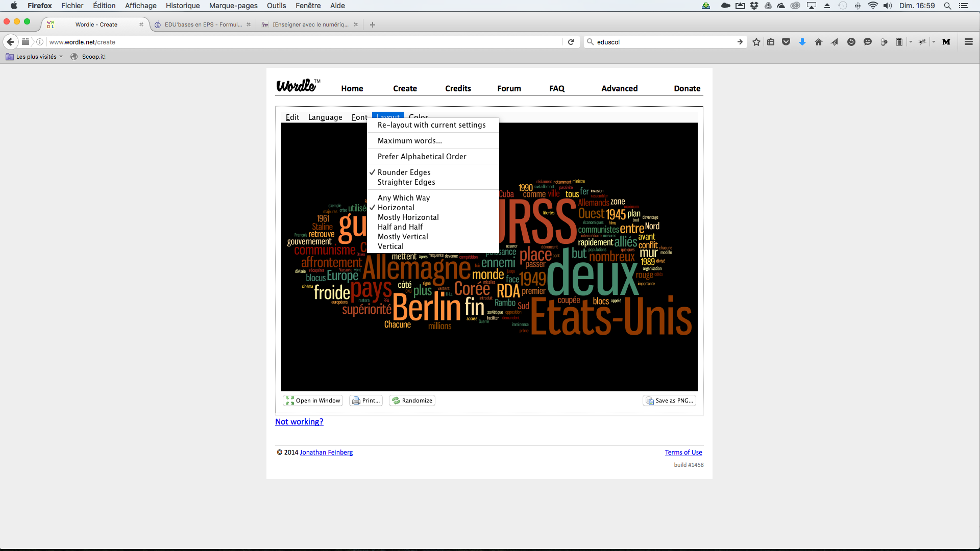Open the Language menu in Wordle
The width and height of the screenshot is (980, 551).
(325, 117)
